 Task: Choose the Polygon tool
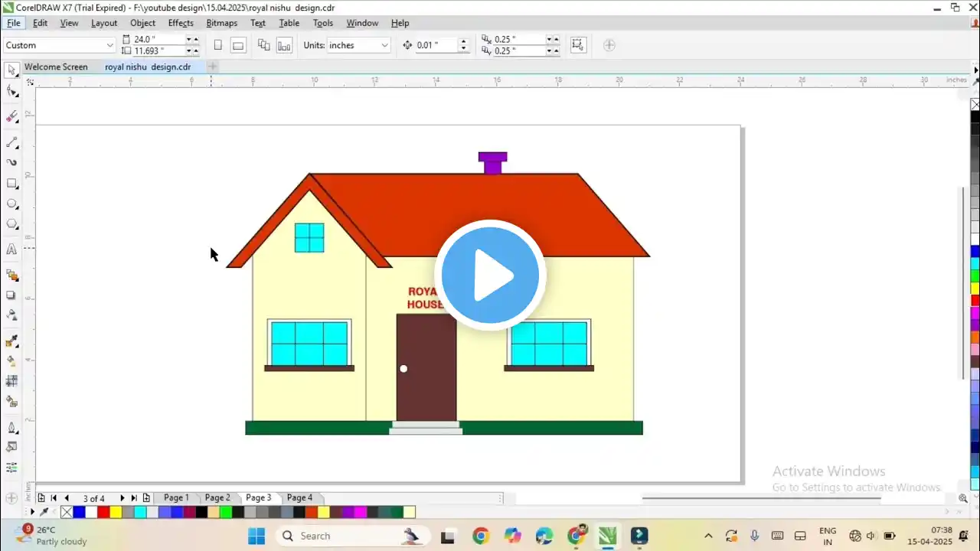[x=11, y=224]
